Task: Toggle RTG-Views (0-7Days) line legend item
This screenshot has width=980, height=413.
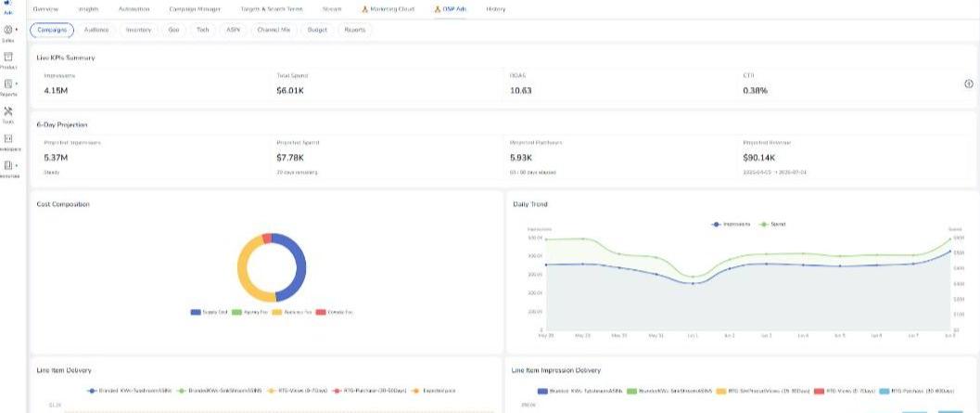Action: [x=298, y=391]
